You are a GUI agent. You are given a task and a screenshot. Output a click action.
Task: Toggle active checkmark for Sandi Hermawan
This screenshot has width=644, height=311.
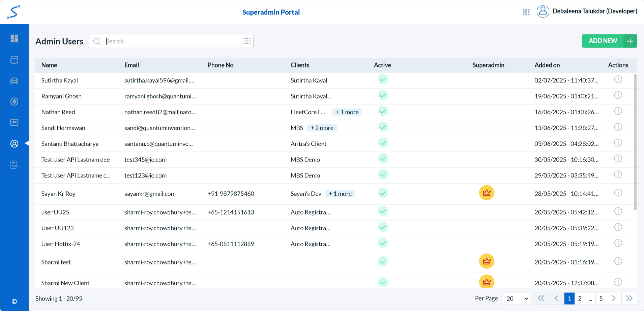(x=383, y=127)
